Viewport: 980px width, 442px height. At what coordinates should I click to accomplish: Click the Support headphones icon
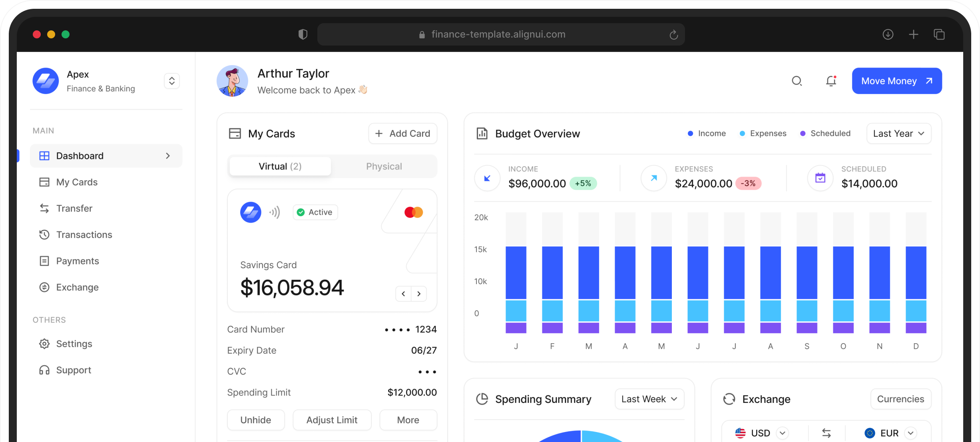point(44,370)
